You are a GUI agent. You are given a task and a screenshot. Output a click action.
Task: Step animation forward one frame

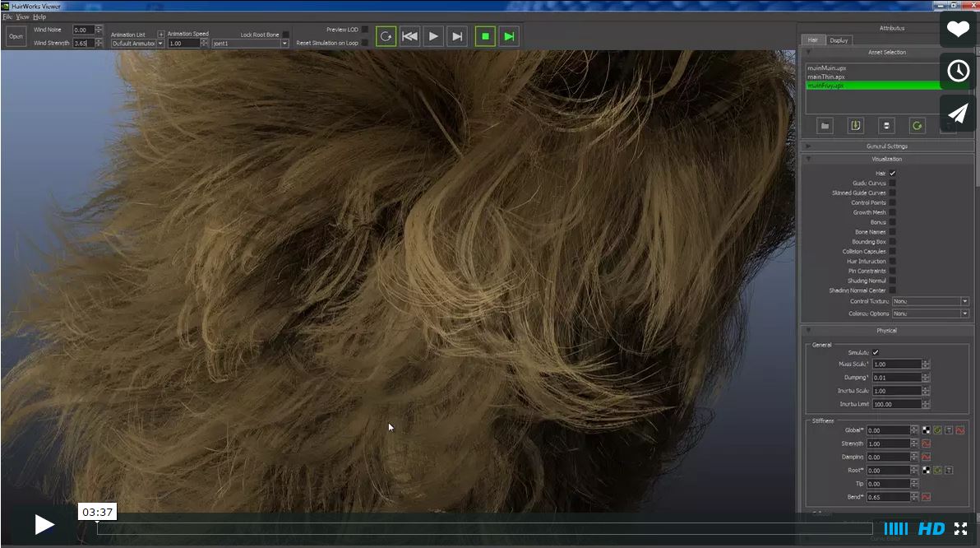457,36
